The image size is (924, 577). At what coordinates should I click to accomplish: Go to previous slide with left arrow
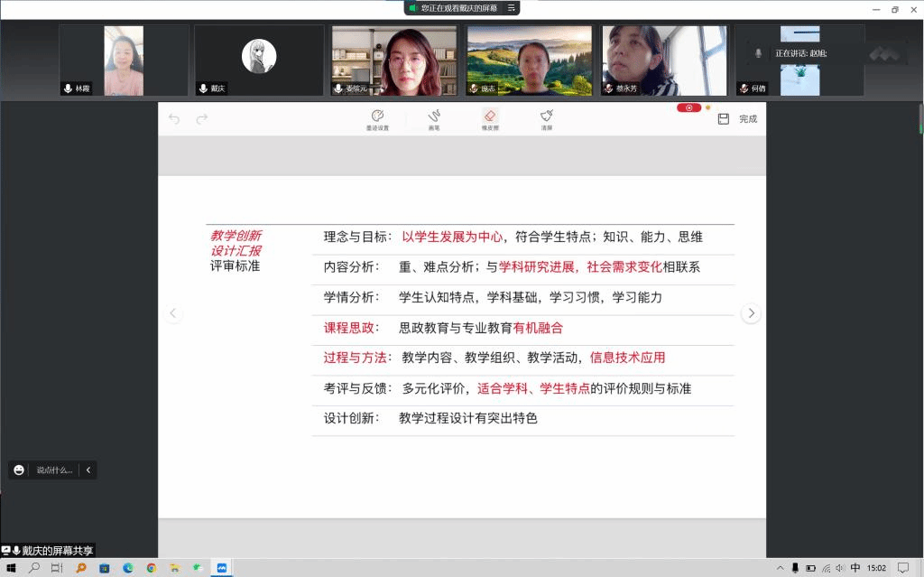[174, 313]
